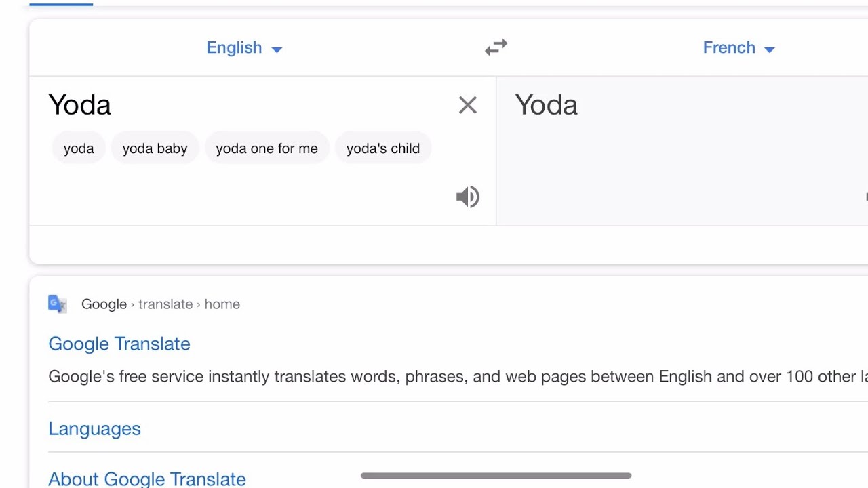Open the Google Translate result link
Screen dimensions: 868x488
119,344
